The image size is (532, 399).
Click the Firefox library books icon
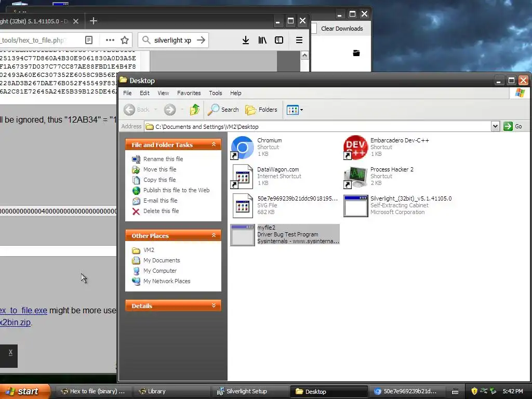pyautogui.click(x=262, y=41)
